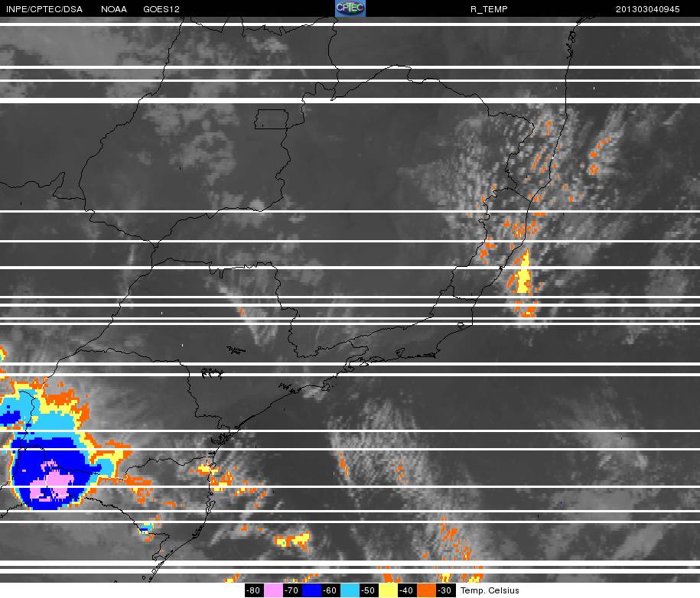The width and height of the screenshot is (700, 598).
Task: Click the -80 legend value label
Action: [x=253, y=590]
